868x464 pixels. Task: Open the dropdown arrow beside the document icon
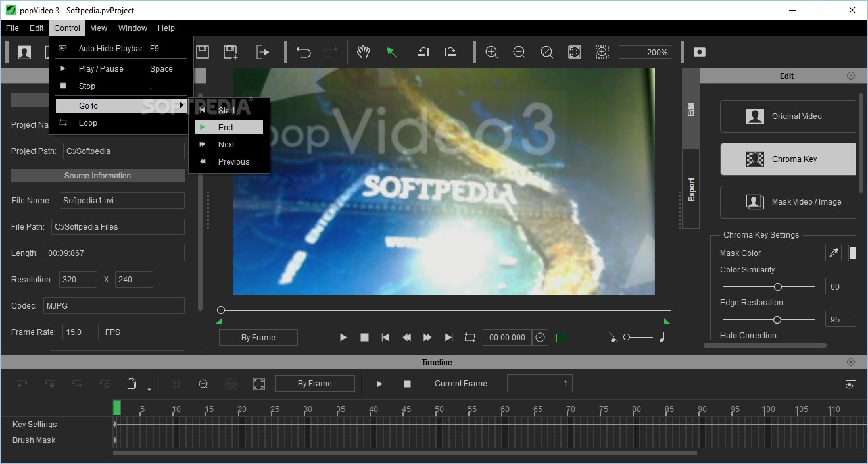[149, 389]
